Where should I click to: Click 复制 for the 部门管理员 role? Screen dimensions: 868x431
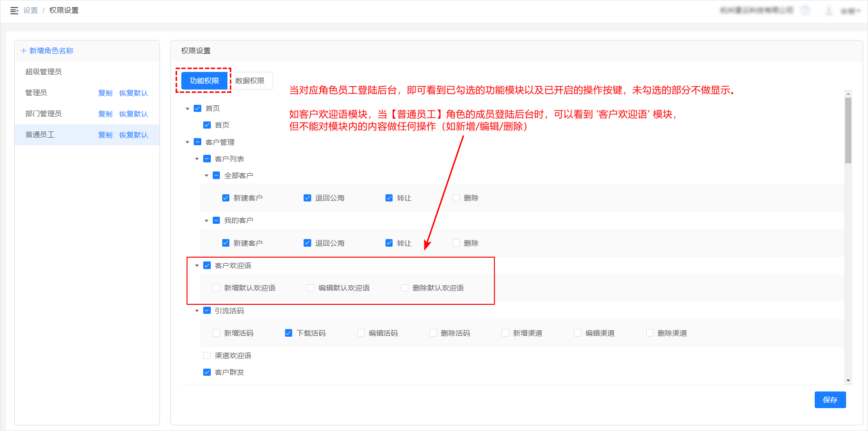(105, 114)
